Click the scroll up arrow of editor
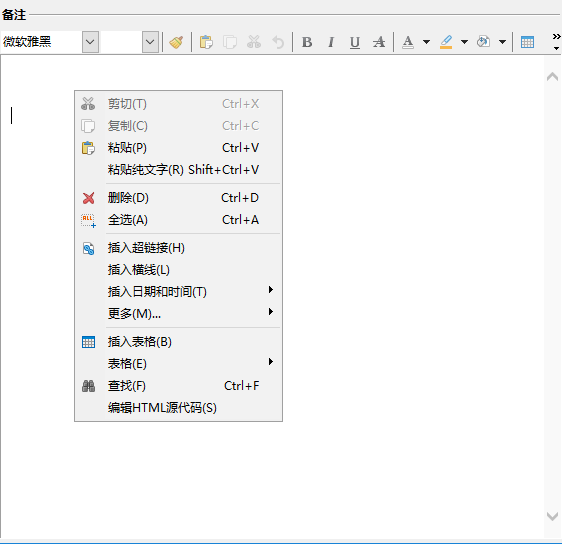Viewport: 562px width, 544px height. coord(552,76)
